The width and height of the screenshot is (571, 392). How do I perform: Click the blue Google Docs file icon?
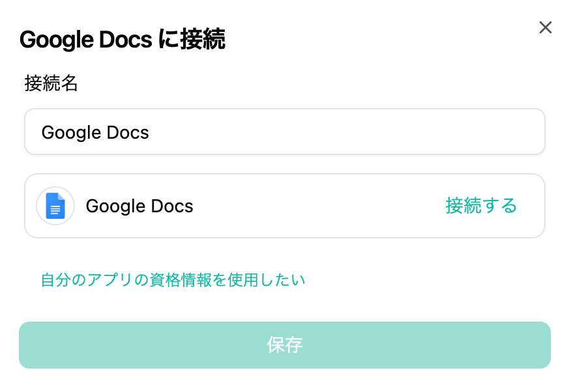coord(55,206)
